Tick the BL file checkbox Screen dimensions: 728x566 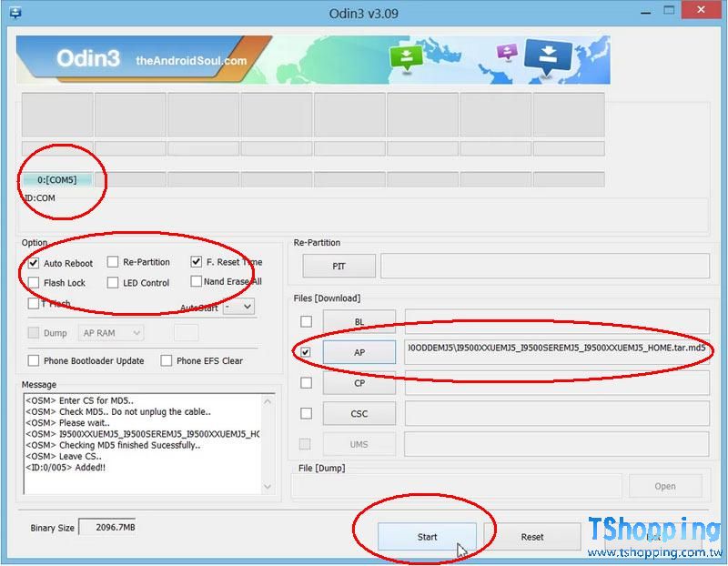coord(306,321)
